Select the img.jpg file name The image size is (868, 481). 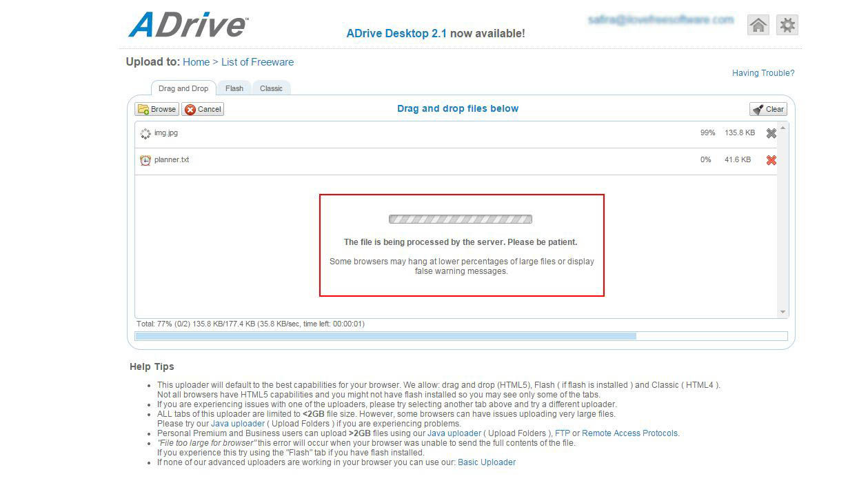tap(166, 133)
